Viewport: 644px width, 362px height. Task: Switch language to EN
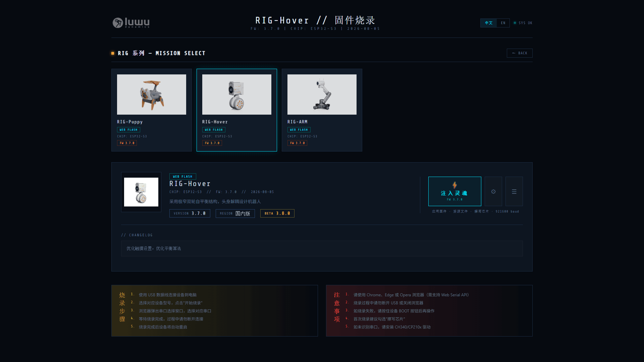point(503,23)
